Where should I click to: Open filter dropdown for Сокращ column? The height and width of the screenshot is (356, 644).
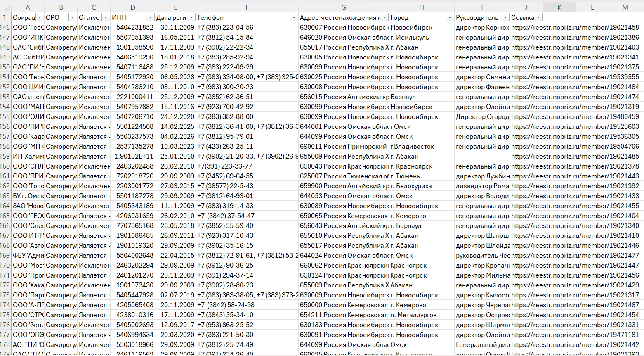coord(40,17)
